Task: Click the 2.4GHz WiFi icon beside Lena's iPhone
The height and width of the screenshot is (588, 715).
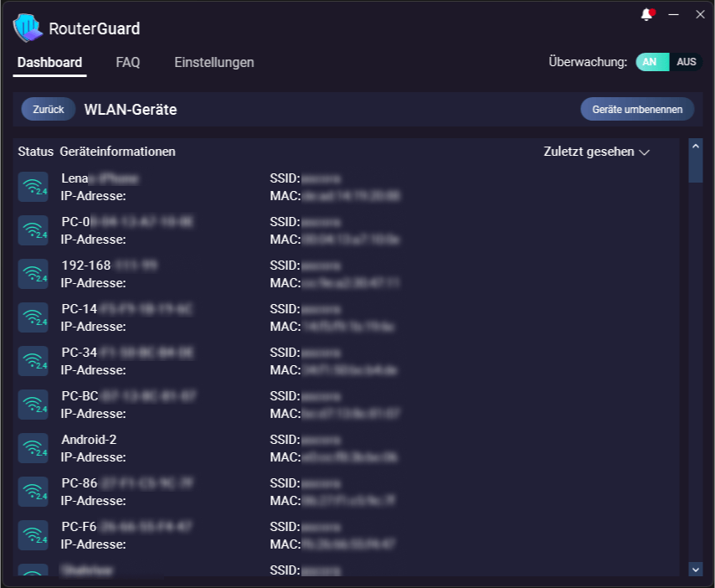Action: point(33,186)
